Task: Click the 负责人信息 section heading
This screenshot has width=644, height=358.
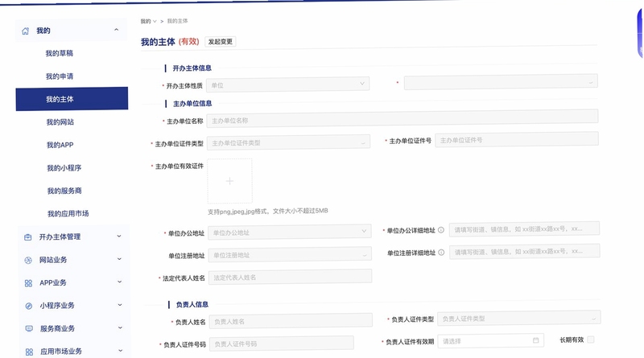Action: [x=192, y=305]
